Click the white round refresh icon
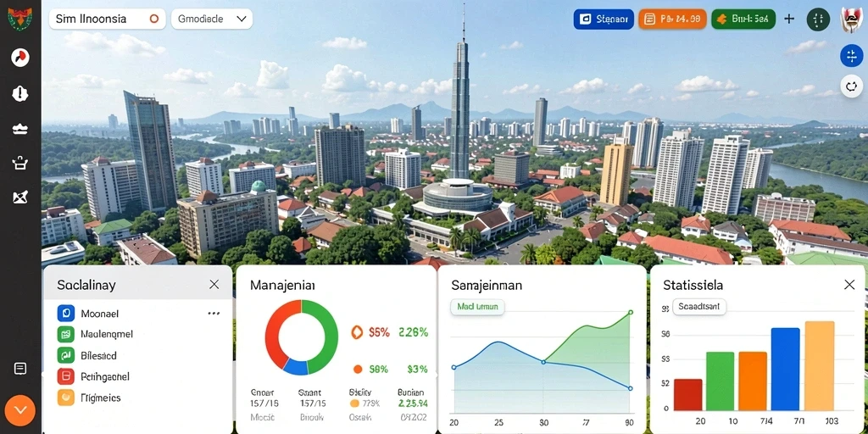The width and height of the screenshot is (868, 434). point(851,86)
